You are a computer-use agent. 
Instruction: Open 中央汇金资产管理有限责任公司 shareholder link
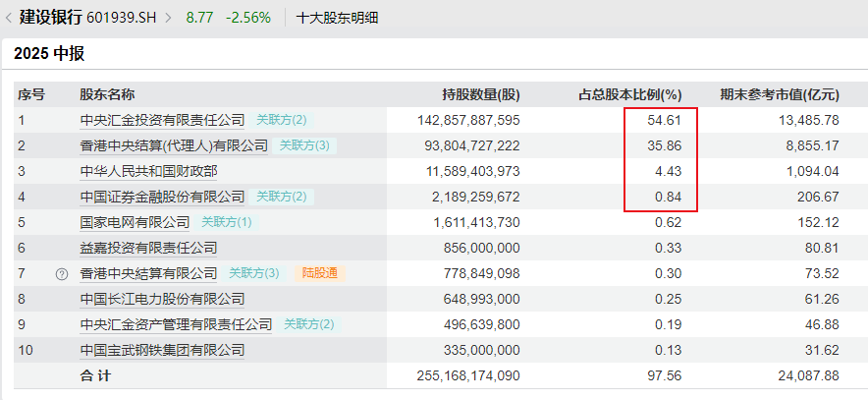coord(176,324)
